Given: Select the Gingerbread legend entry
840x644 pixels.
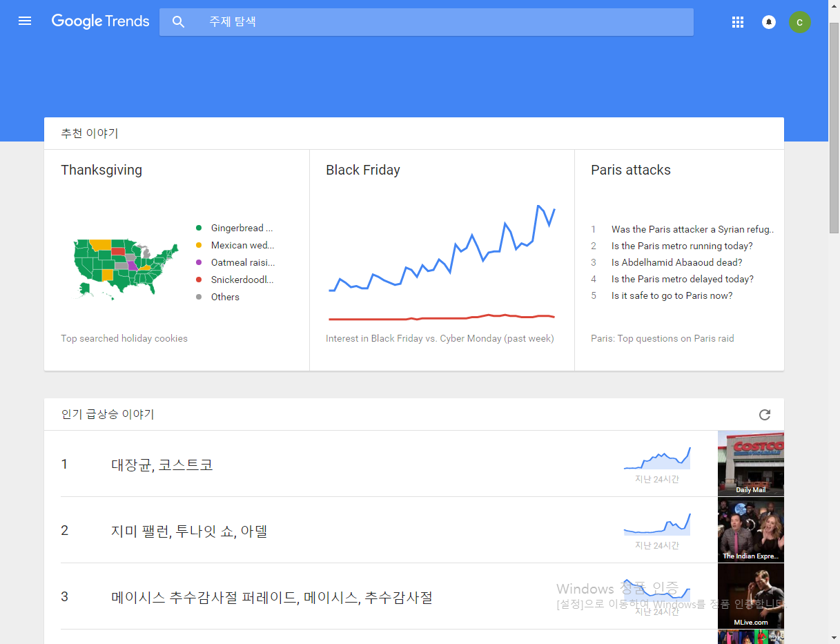Looking at the screenshot, I should coord(235,228).
